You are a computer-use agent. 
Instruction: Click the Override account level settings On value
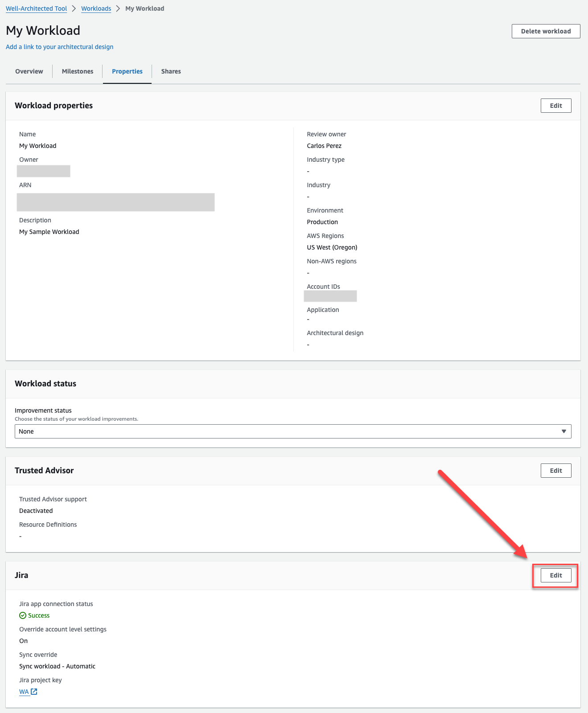coord(24,641)
